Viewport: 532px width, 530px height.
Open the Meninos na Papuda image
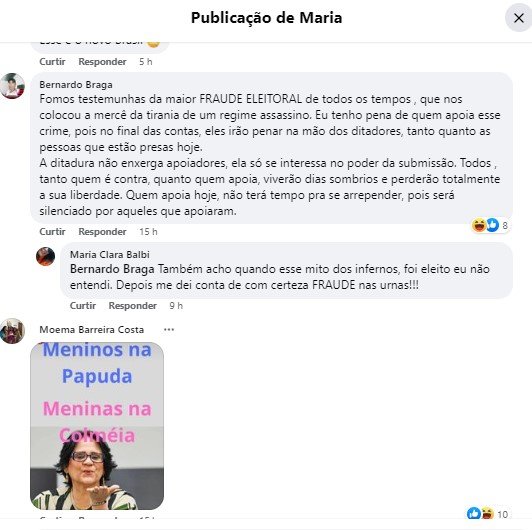pos(97,426)
